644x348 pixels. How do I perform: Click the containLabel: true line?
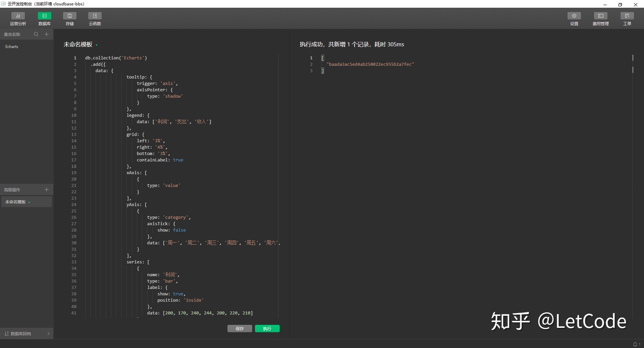click(160, 160)
